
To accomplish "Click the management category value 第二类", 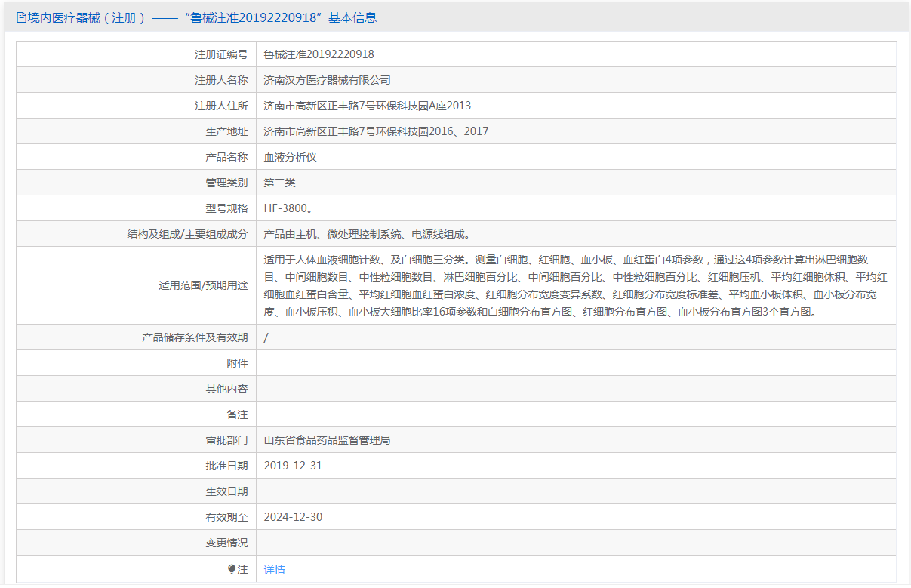I will 279,183.
